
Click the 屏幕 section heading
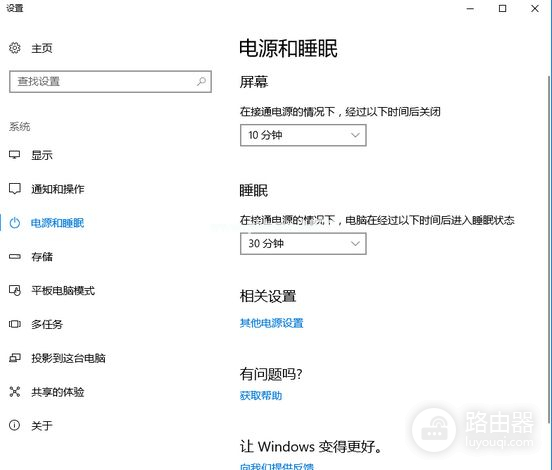(x=254, y=82)
